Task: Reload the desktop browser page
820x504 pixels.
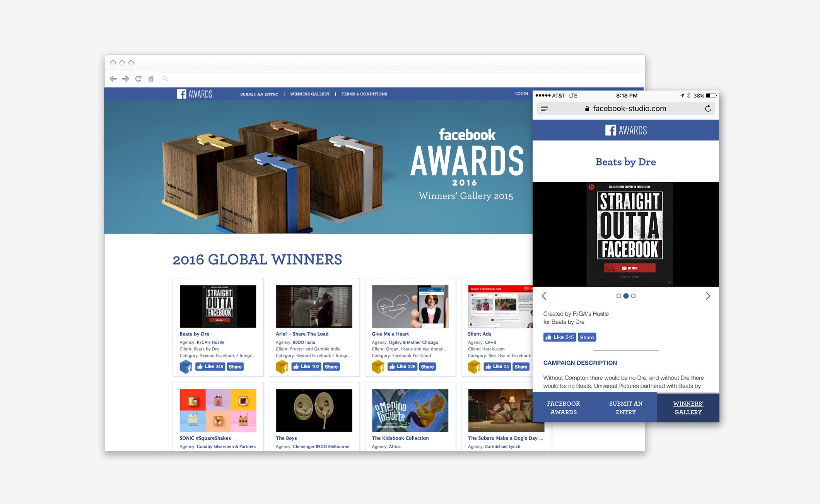Action: point(138,79)
